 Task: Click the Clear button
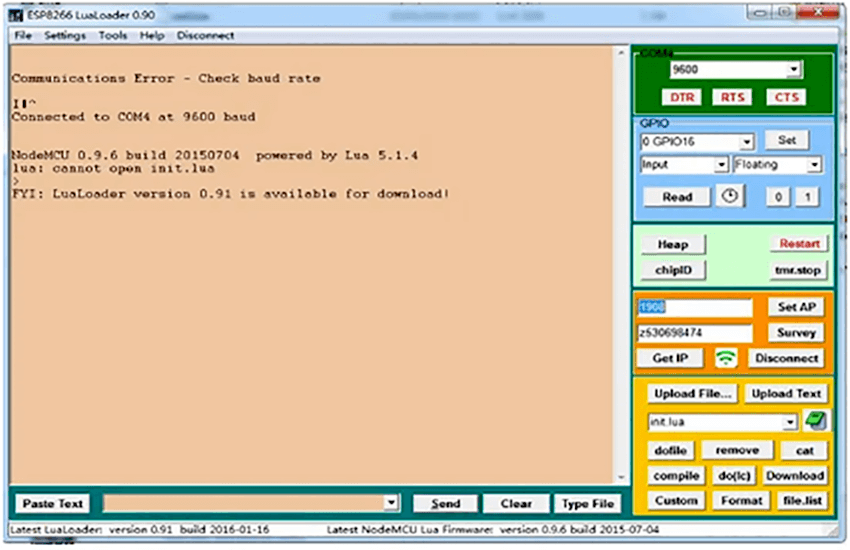[516, 504]
